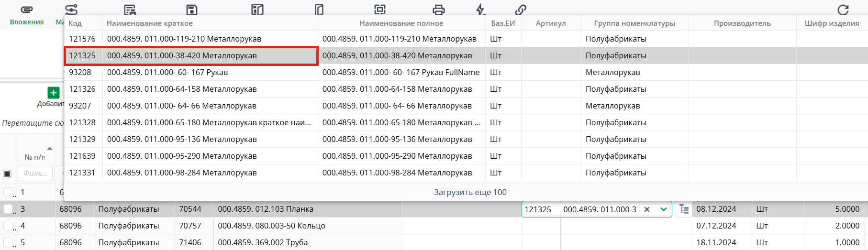Image resolution: width=868 pixels, height=250 pixels.
Task: Open the Вложения attachments paperclip
Action: point(27,10)
